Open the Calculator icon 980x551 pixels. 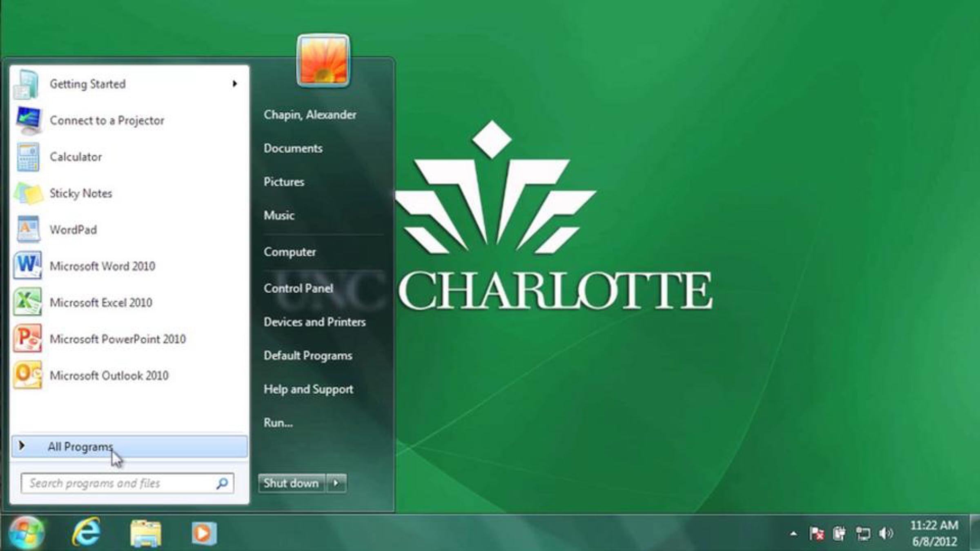click(27, 157)
